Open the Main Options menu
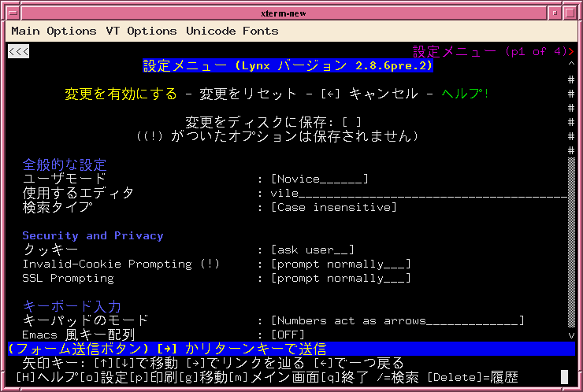Image resolution: width=583 pixels, height=392 pixels. click(53, 31)
